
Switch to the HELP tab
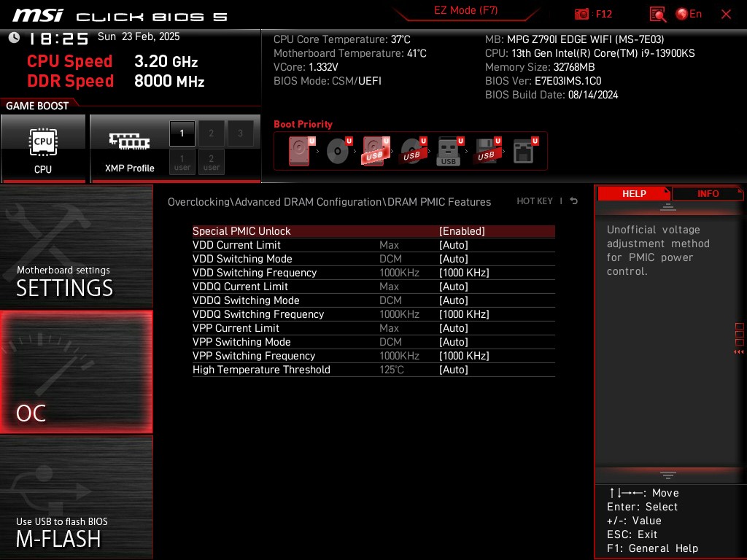point(634,194)
